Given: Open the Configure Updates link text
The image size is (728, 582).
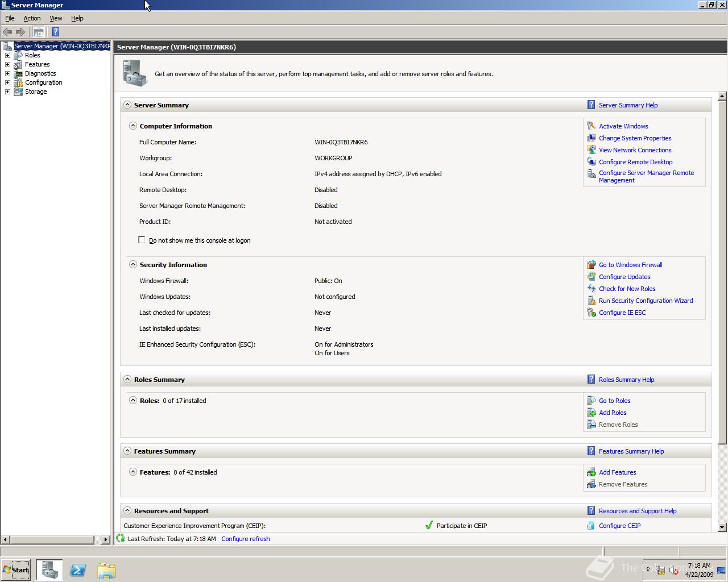Looking at the screenshot, I should (624, 277).
